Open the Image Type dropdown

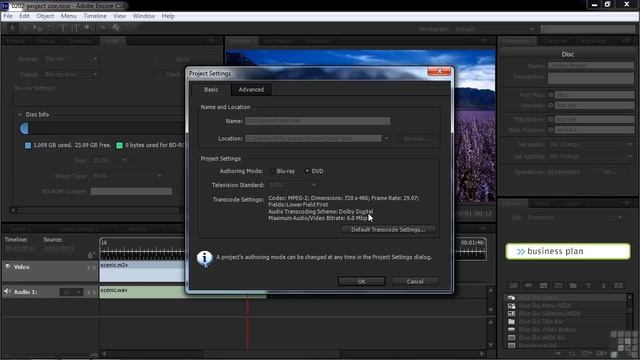(x=126, y=176)
